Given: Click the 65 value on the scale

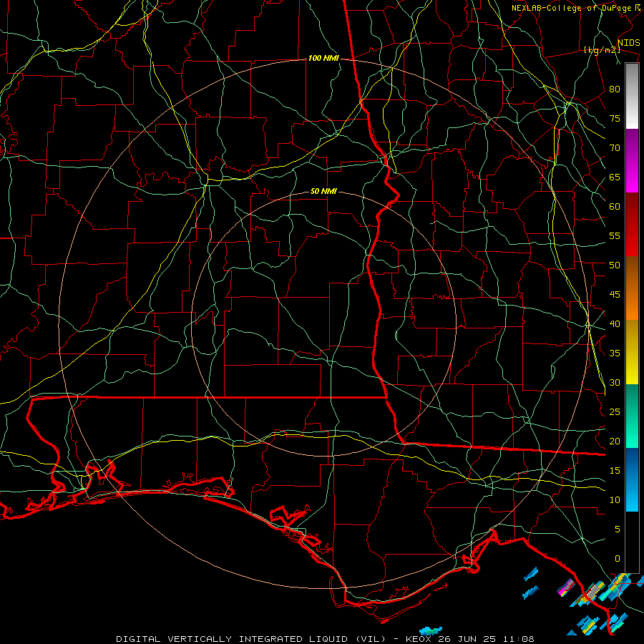Looking at the screenshot, I should (615, 177).
